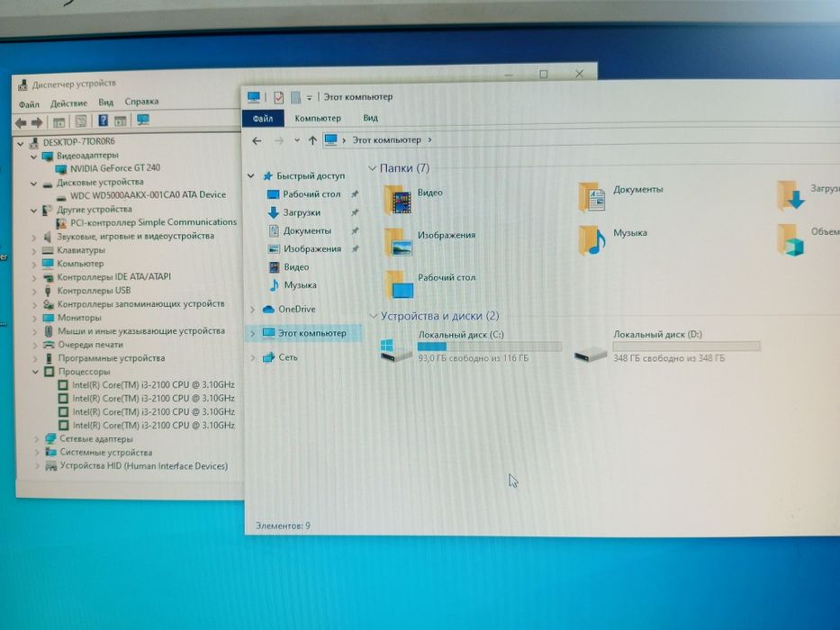Screen dimensions: 840x630
Task: Open the Изображения folder icon
Action: [398, 241]
